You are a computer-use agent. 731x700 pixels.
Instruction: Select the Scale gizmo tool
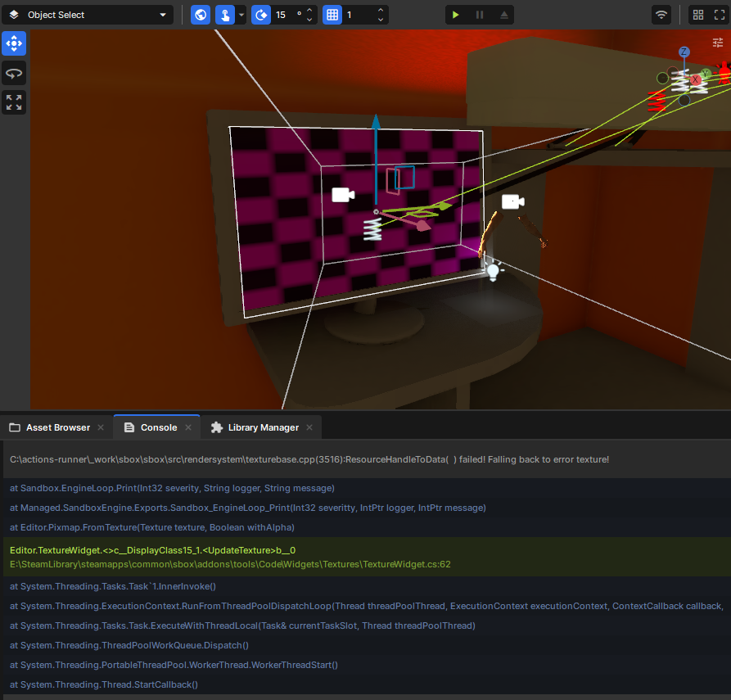(x=14, y=102)
